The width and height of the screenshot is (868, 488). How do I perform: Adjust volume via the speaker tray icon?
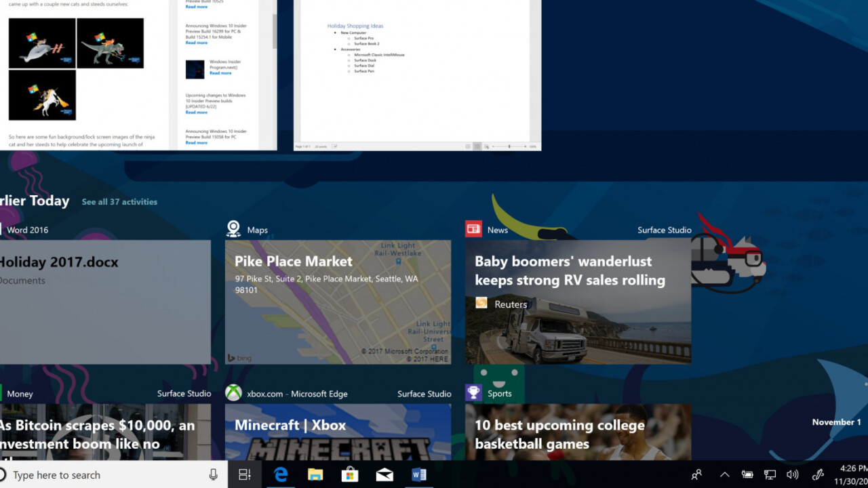coord(792,474)
